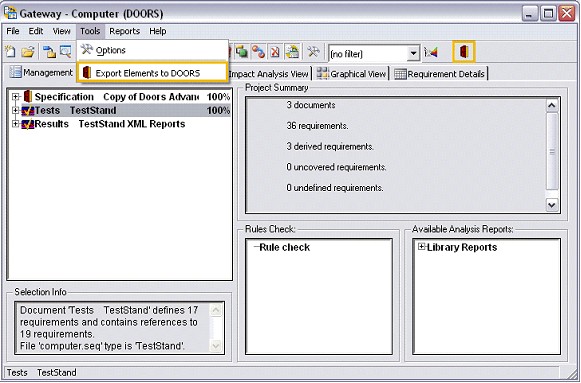581x383 pixels.
Task: Expand the Library Reports node
Action: 422,247
